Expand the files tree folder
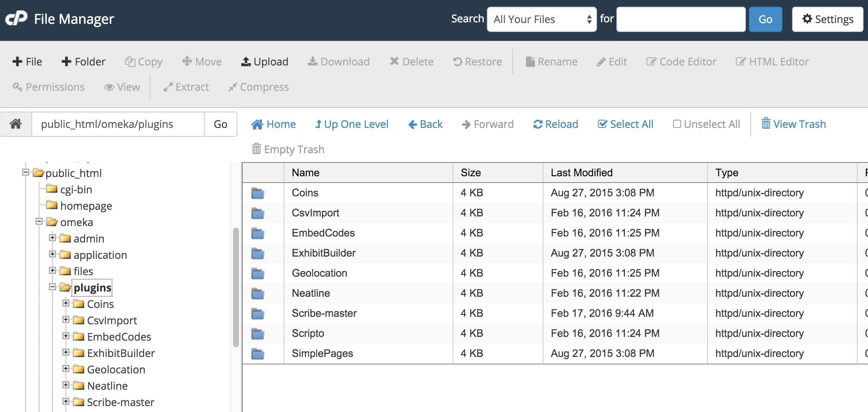The height and width of the screenshot is (412, 868). [x=52, y=270]
